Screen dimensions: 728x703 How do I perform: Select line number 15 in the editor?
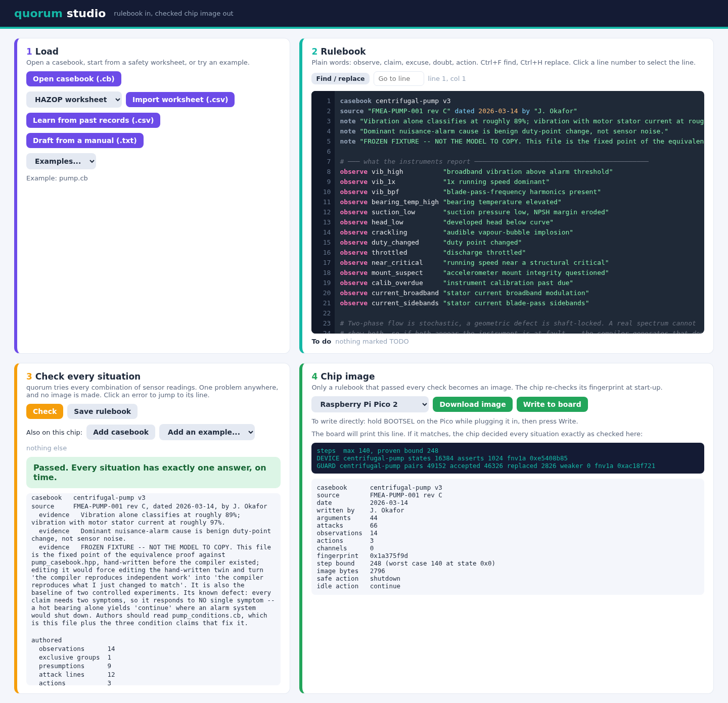tap(327, 243)
